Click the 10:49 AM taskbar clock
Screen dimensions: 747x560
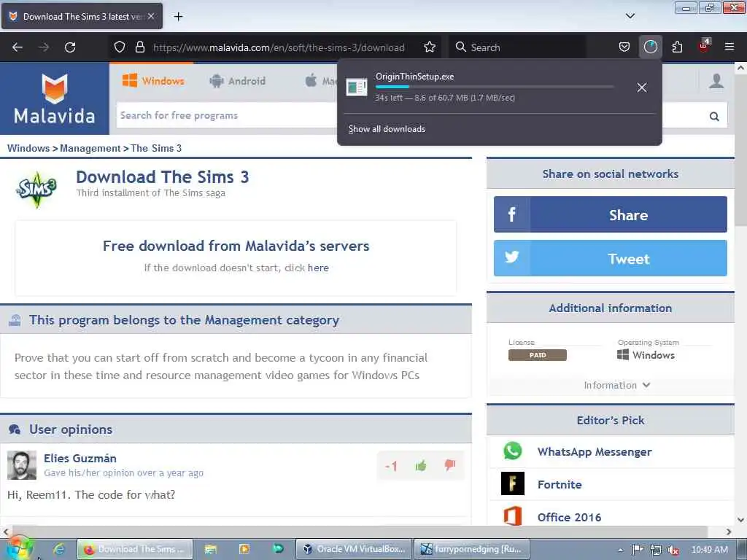point(709,550)
